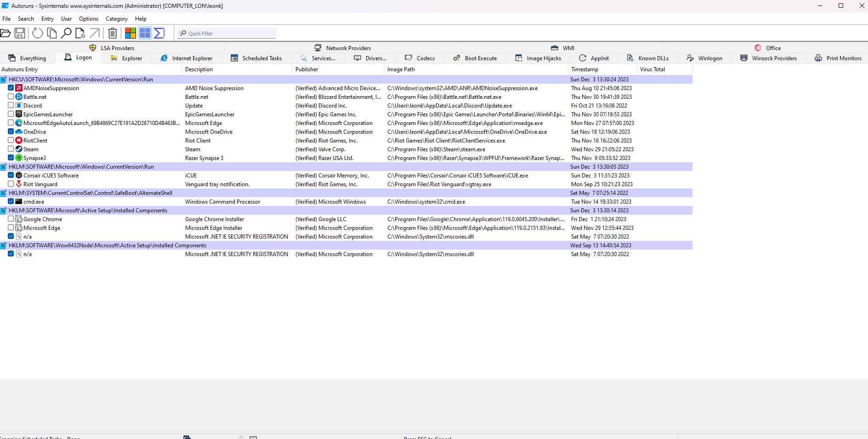Click the Battle.net entry icon

click(x=19, y=97)
